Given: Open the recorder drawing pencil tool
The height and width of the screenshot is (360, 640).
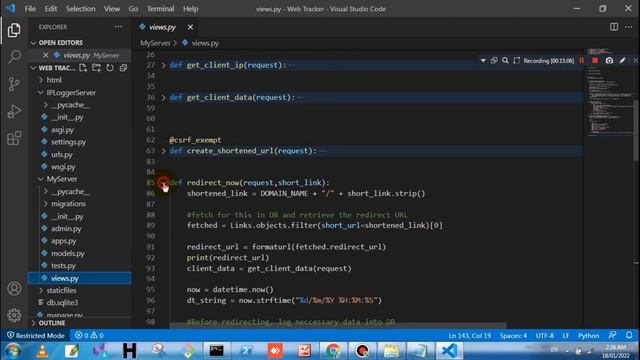Looking at the screenshot, I should tap(622, 60).
